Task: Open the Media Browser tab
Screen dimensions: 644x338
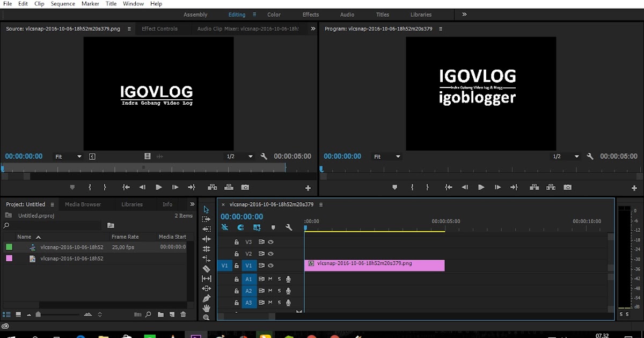Action: point(83,204)
